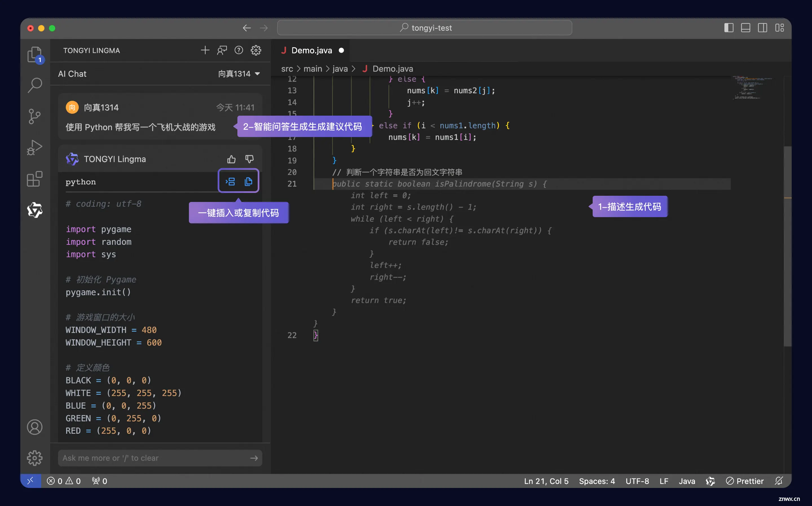Viewport: 812px width, 506px height.
Task: Click the 'RED = (255, 0, 0)' line
Action: [x=108, y=431]
